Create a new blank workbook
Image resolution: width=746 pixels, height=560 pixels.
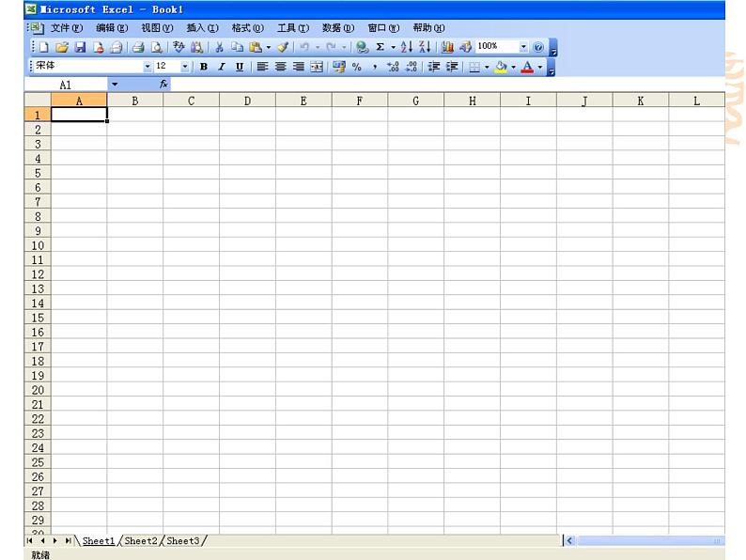tap(44, 47)
